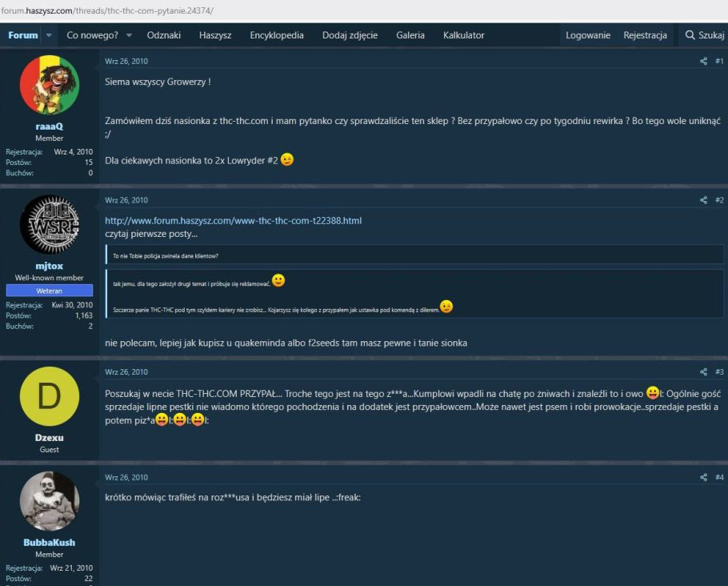
Task: Open mjtox's WSRH avatar
Action: click(x=50, y=224)
